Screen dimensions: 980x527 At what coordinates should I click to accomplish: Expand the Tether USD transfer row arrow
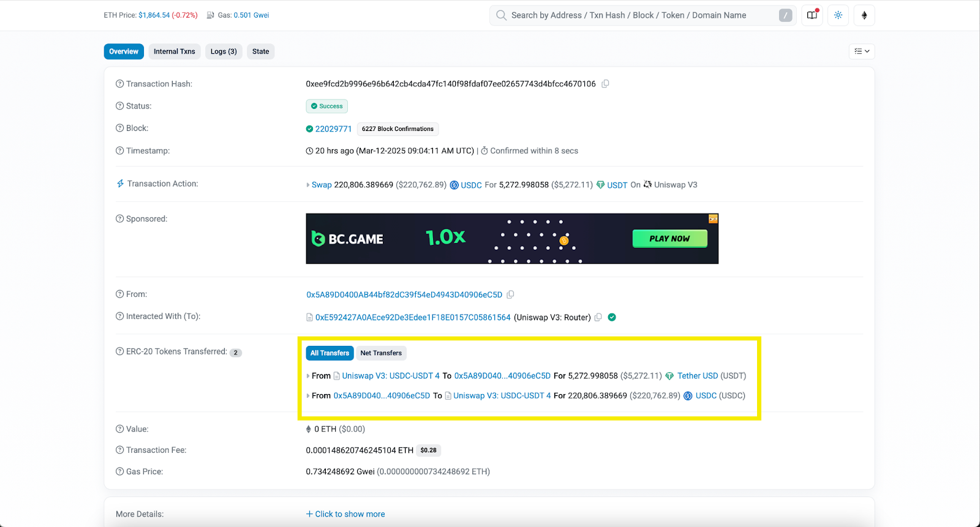tap(308, 376)
